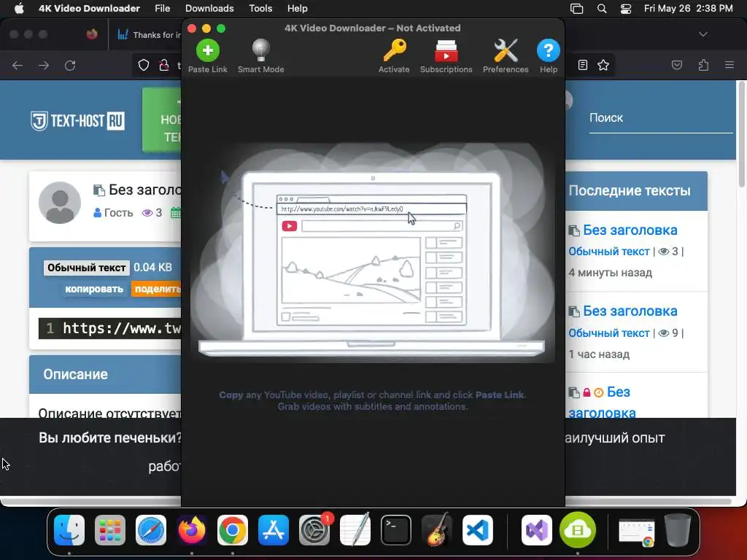
Task: Click the guest avatar image
Action: tap(60, 203)
